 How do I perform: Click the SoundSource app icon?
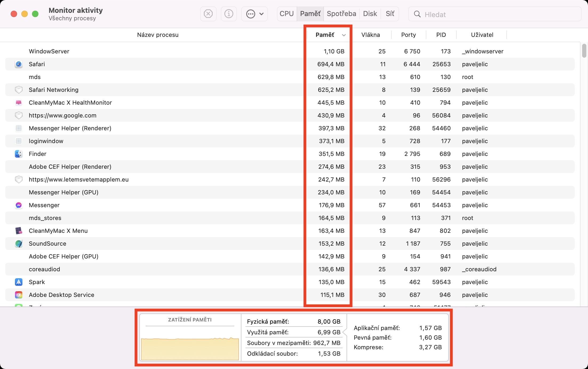[19, 244]
